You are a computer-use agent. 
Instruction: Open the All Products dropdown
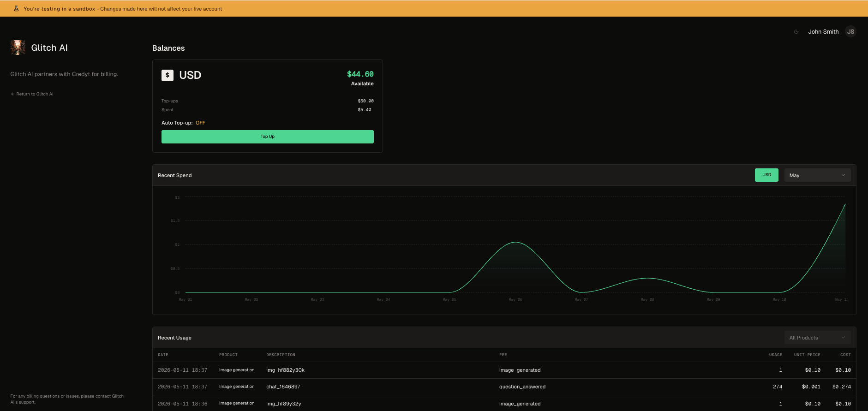click(817, 338)
